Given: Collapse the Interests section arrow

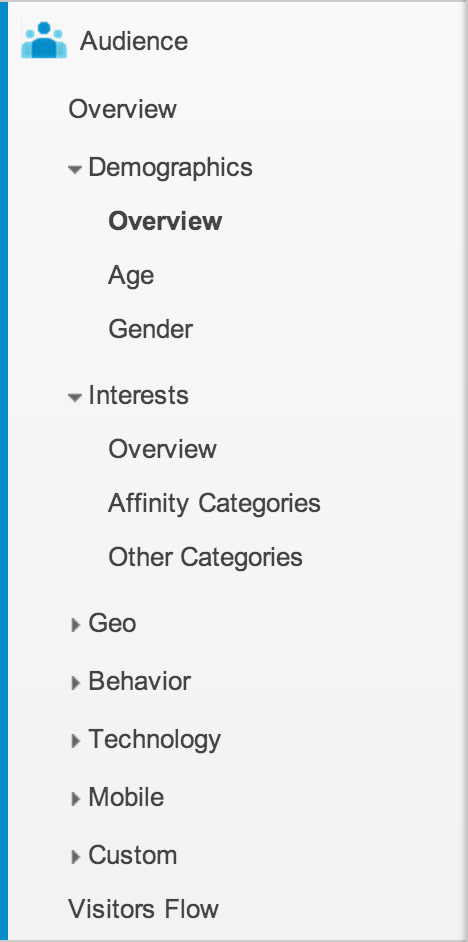Looking at the screenshot, I should 74,398.
